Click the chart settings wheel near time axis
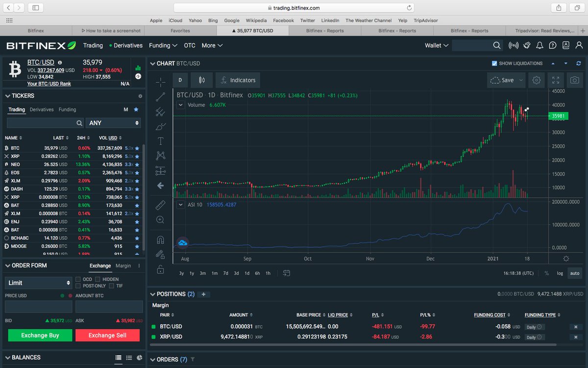588x368 pixels. [566, 259]
